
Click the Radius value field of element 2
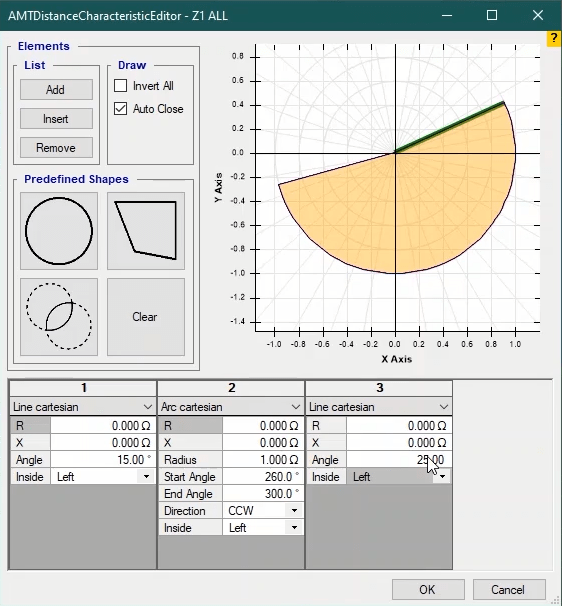click(263, 460)
